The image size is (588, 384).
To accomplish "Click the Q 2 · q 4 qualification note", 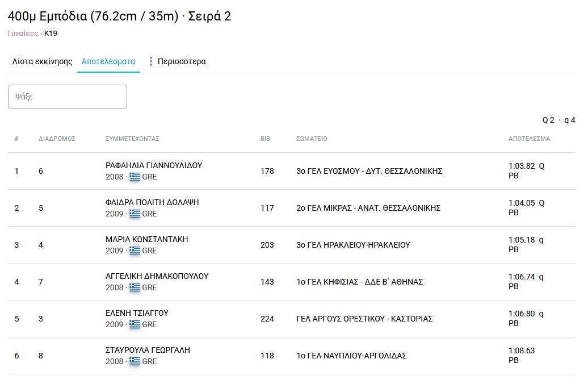I will click(558, 120).
